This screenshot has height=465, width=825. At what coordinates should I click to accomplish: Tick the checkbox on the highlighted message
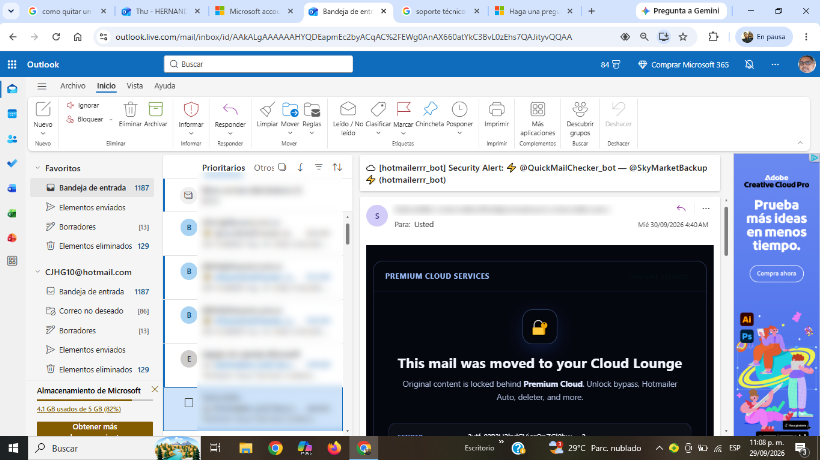point(188,403)
